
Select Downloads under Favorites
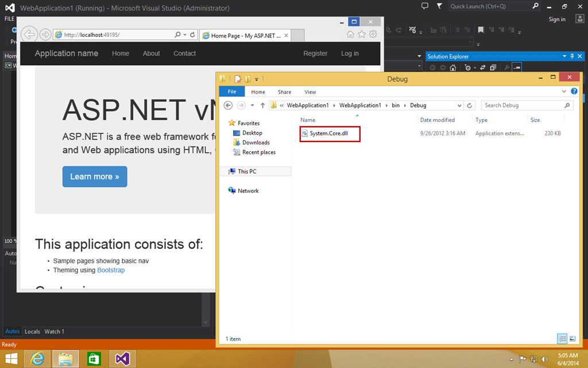click(256, 143)
